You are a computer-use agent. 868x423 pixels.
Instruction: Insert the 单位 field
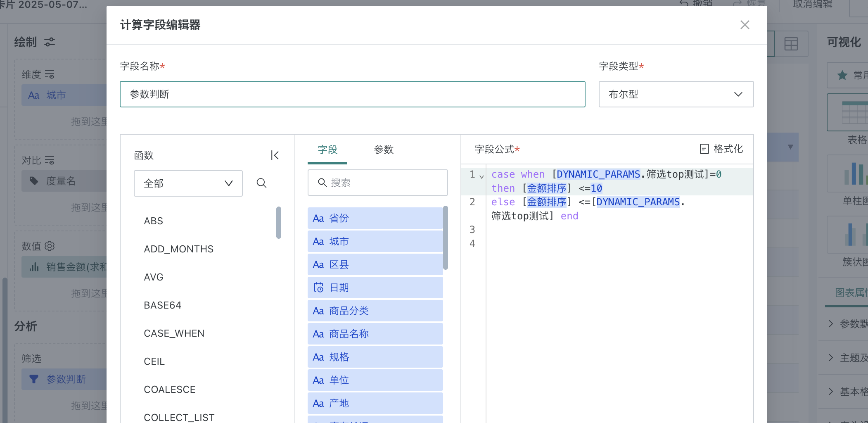tap(375, 380)
